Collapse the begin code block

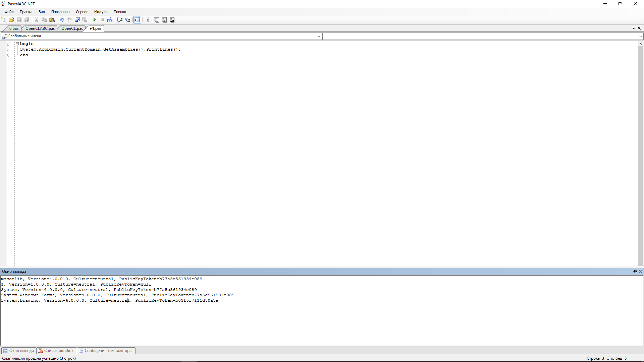pos(17,44)
